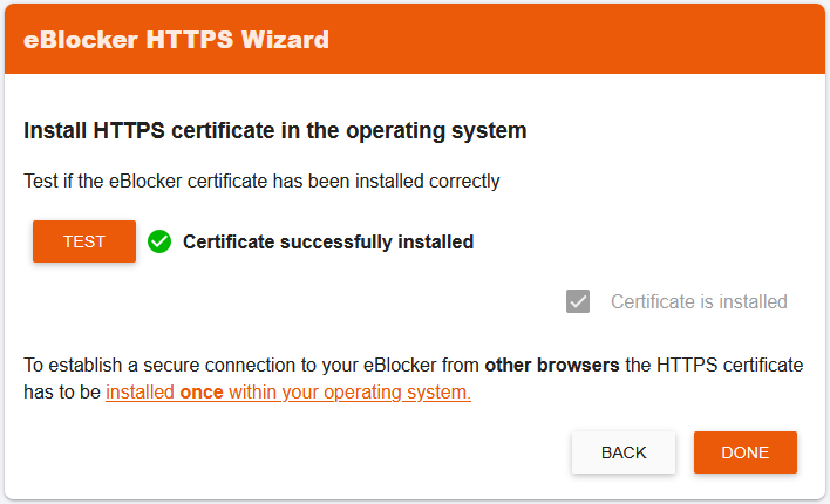The image size is (830, 504).
Task: Click 'operating system' words in the bold heading
Action: [436, 131]
